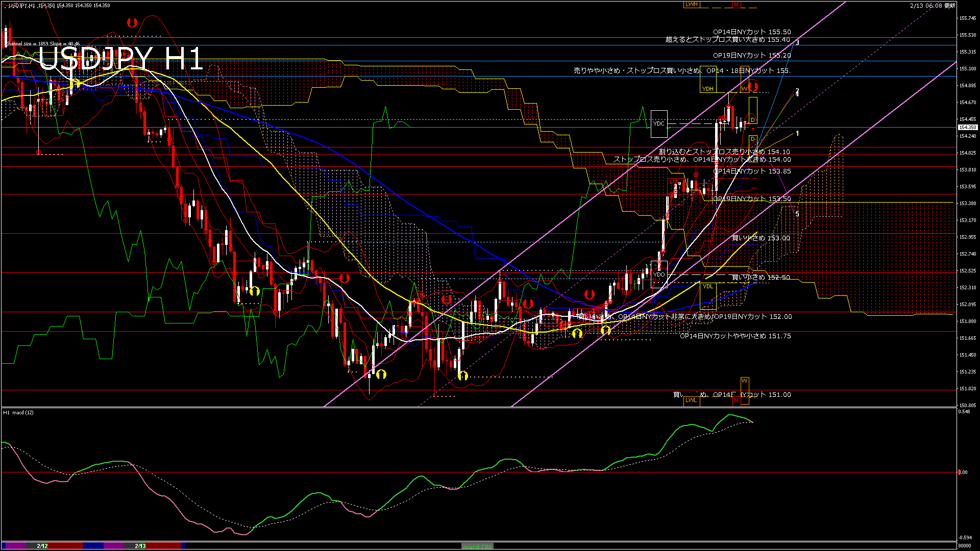Click projection line label 3

tap(797, 42)
